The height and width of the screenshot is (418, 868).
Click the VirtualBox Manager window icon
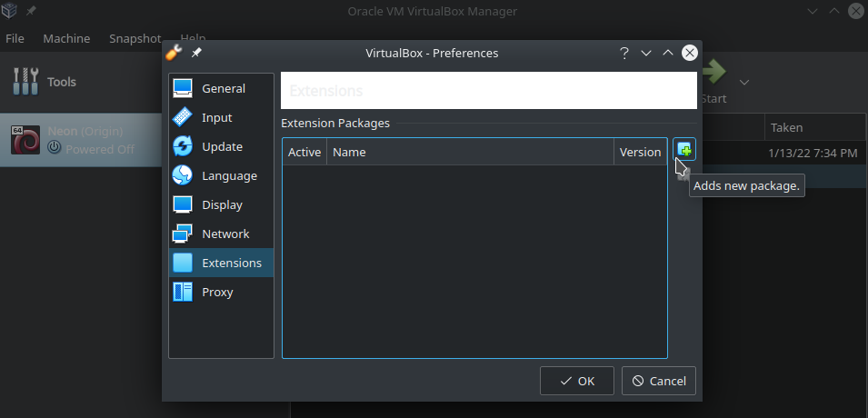(9, 11)
